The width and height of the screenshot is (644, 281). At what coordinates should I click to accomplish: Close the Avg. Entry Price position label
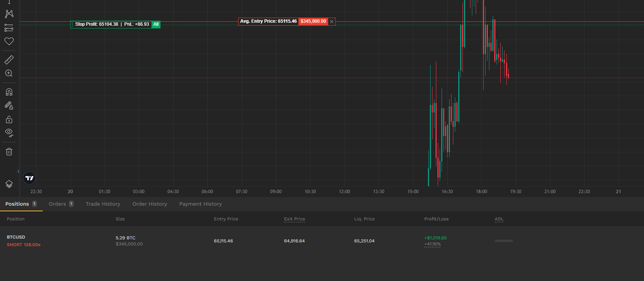332,21
